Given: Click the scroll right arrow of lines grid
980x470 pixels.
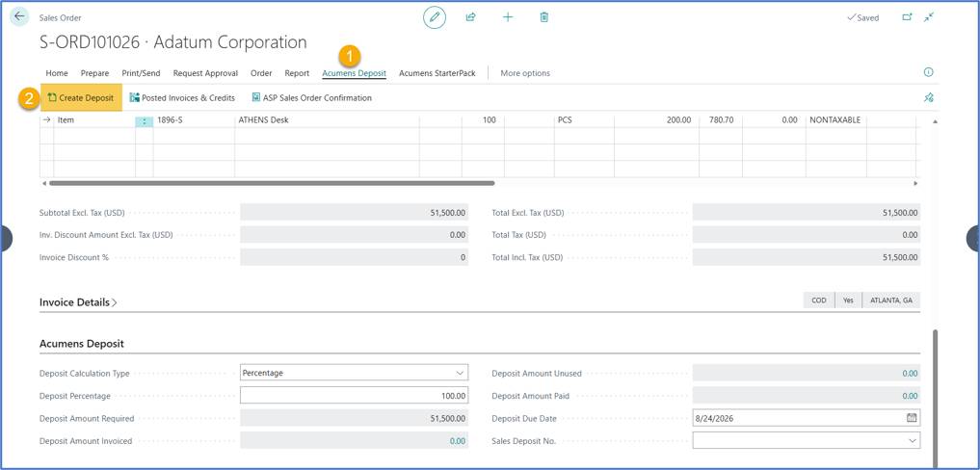Looking at the screenshot, I should pos(915,183).
